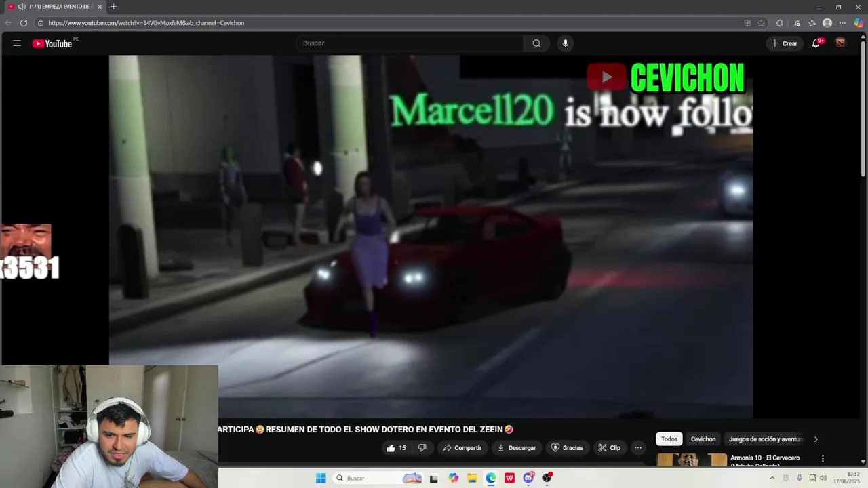Open WPS Office from the taskbar

(509, 478)
